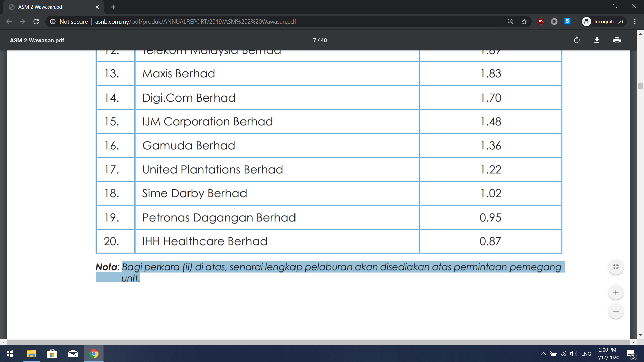Click row number '20.' cell

[x=115, y=241]
